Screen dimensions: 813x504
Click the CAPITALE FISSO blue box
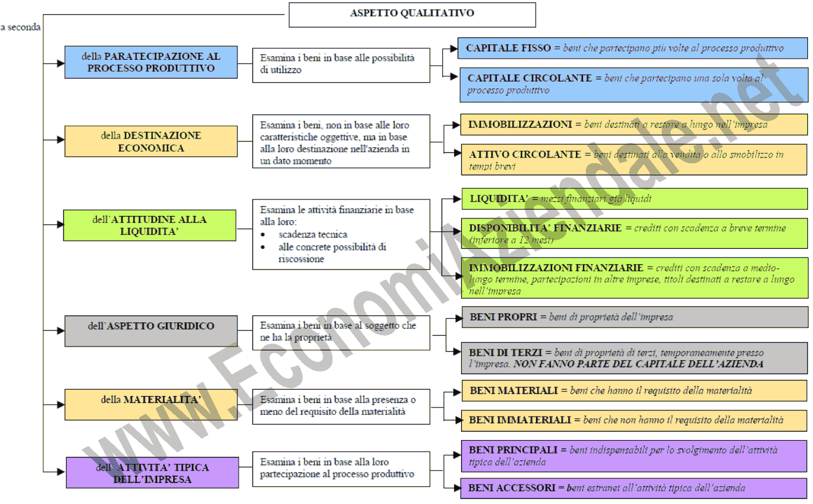coord(632,48)
